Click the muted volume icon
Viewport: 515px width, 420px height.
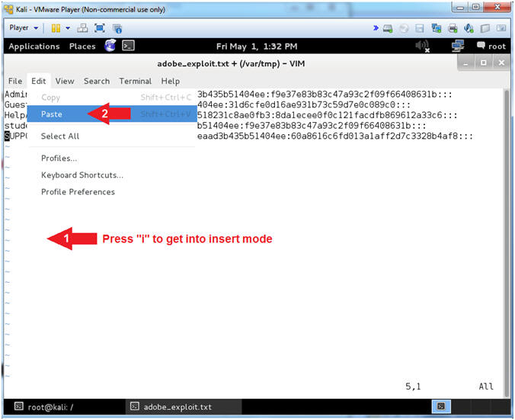pos(422,46)
